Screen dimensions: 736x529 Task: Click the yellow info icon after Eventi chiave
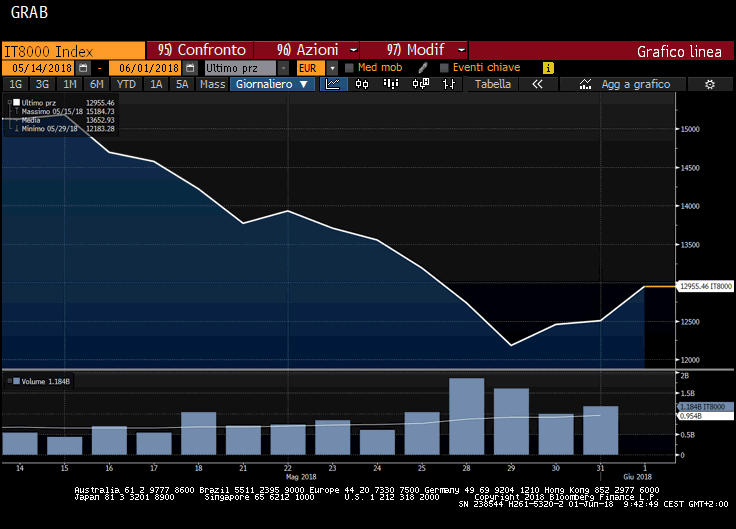[x=548, y=68]
